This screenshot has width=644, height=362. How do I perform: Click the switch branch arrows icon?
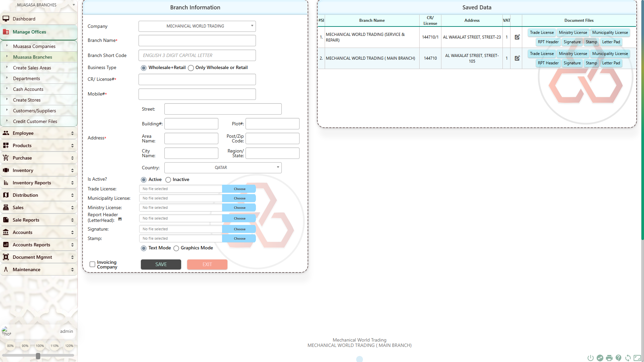click(x=600, y=358)
